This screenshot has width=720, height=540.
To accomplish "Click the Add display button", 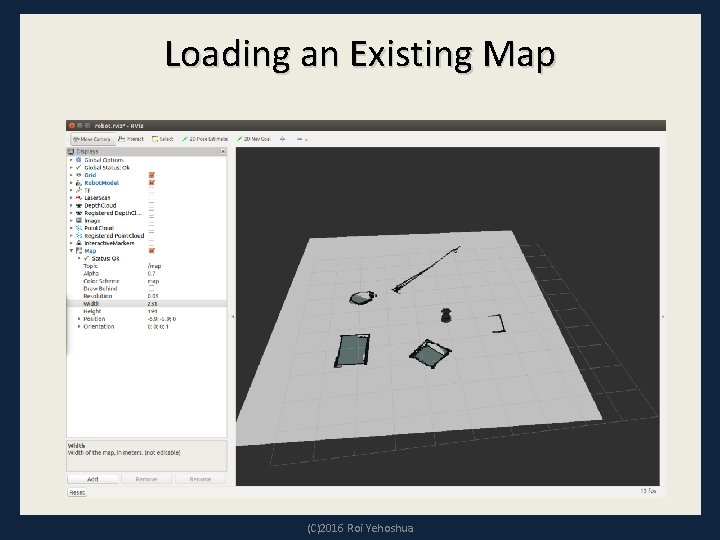I will coord(92,479).
